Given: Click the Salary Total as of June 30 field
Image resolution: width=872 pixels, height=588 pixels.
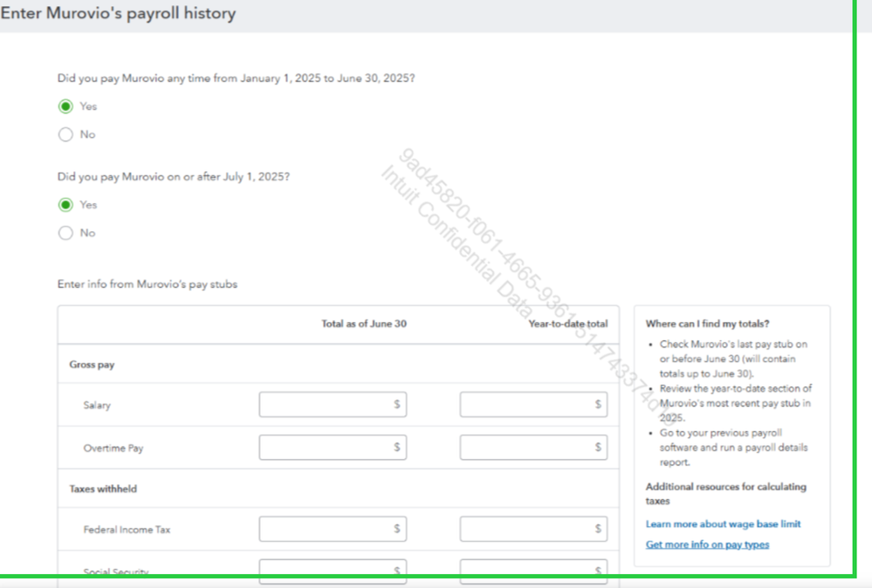Looking at the screenshot, I should [333, 404].
